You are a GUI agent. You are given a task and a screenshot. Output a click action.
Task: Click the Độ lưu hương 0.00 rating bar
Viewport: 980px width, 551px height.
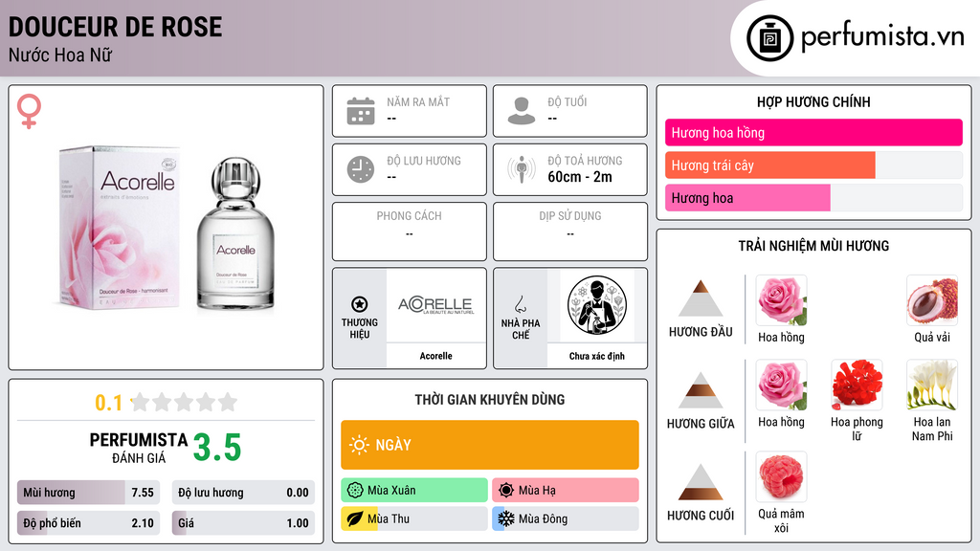pos(243,493)
